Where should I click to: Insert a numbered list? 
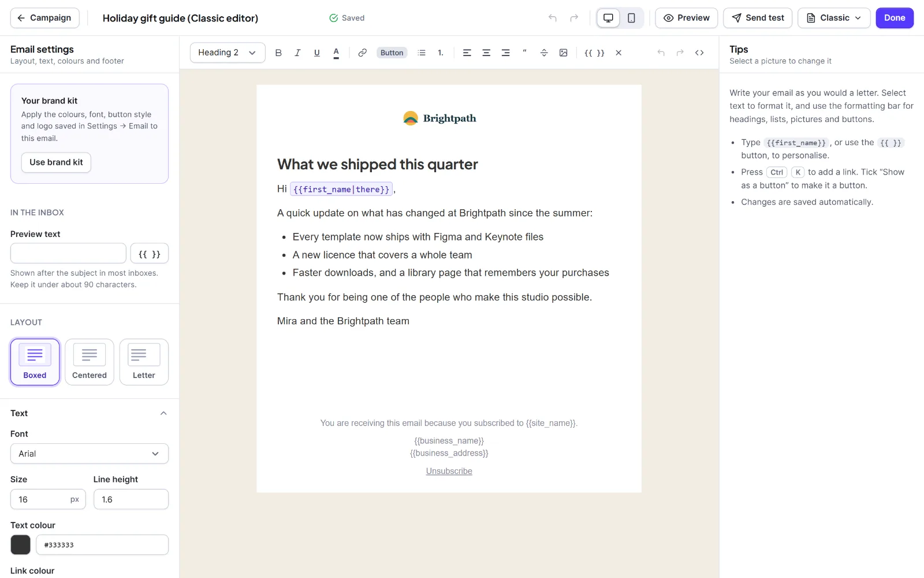coord(441,53)
